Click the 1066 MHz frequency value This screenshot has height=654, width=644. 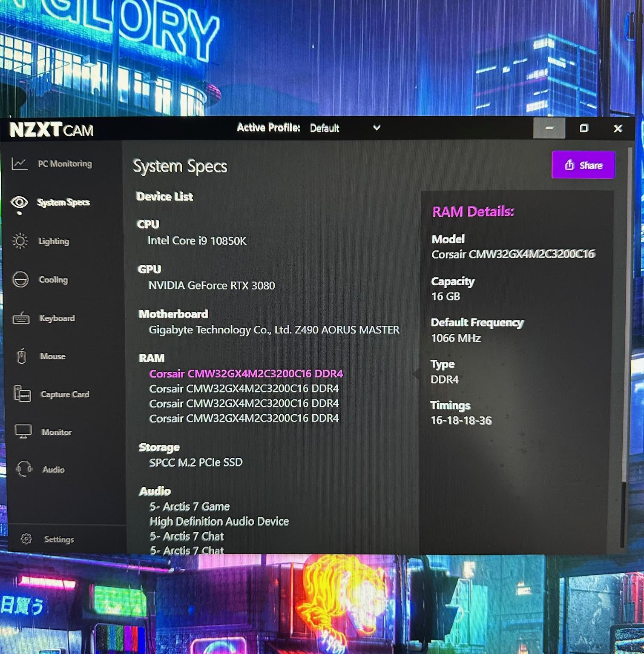[456, 338]
